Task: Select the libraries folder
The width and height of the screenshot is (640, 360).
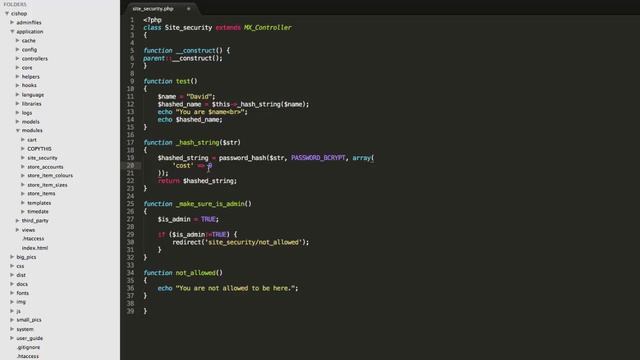Action: click(x=31, y=104)
